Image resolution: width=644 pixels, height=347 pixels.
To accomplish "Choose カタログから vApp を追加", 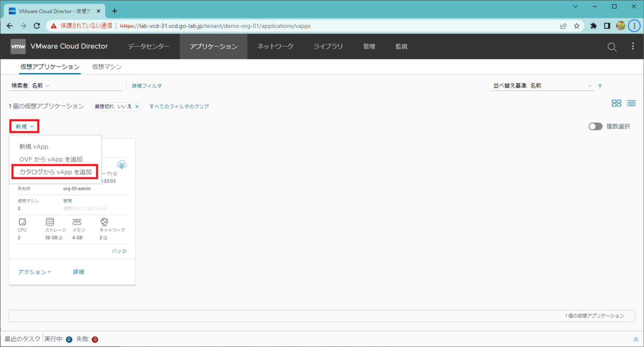I will click(55, 172).
